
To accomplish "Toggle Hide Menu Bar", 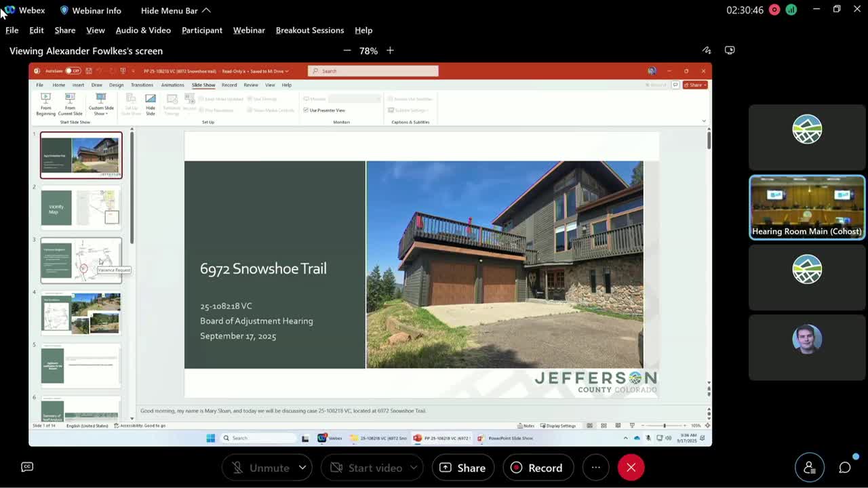I will click(x=175, y=10).
